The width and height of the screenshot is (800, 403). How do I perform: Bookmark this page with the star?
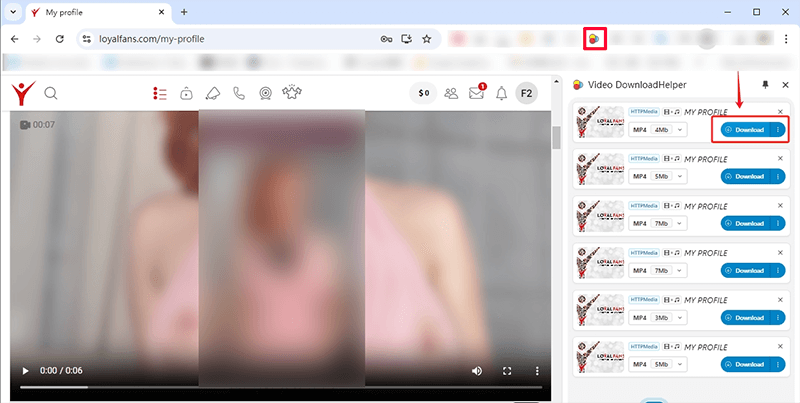427,39
